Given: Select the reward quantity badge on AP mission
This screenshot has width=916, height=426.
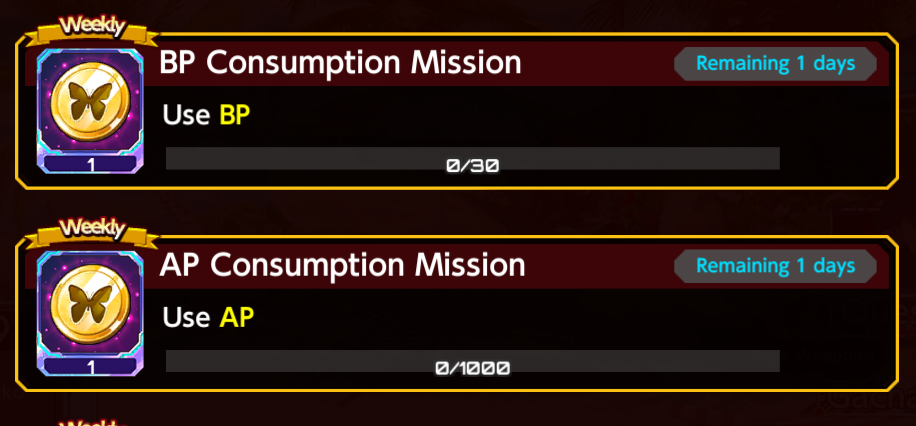Looking at the screenshot, I should coord(90,367).
